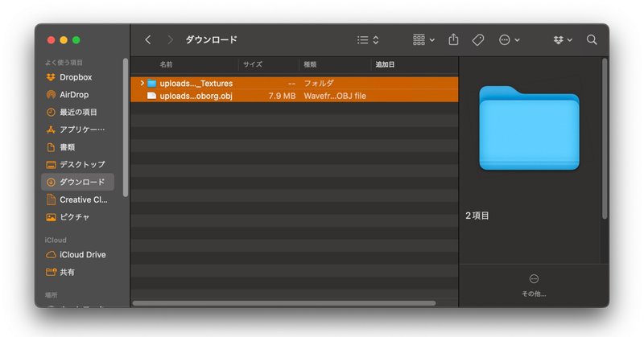Click the horizontal scrollbar of file list
Viewport: 644px width, 337px height.
(x=284, y=303)
